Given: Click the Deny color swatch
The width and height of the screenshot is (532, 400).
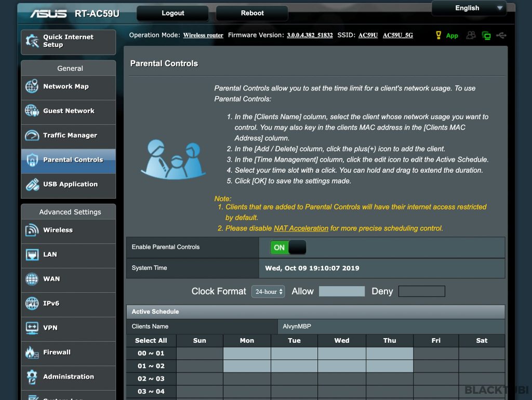Looking at the screenshot, I should [x=422, y=291].
